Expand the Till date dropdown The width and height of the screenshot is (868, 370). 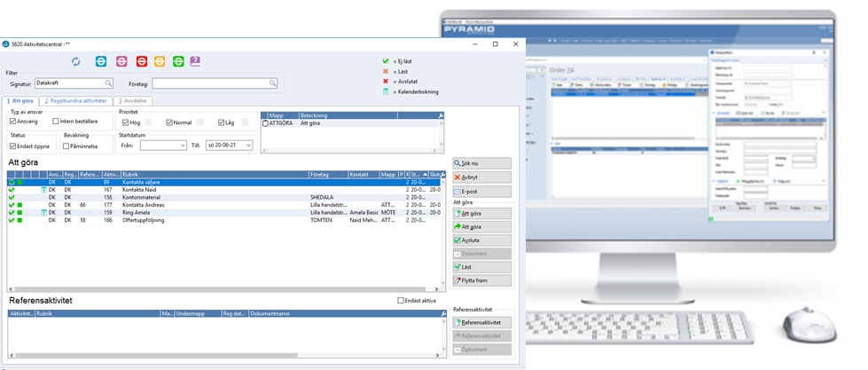[249, 145]
